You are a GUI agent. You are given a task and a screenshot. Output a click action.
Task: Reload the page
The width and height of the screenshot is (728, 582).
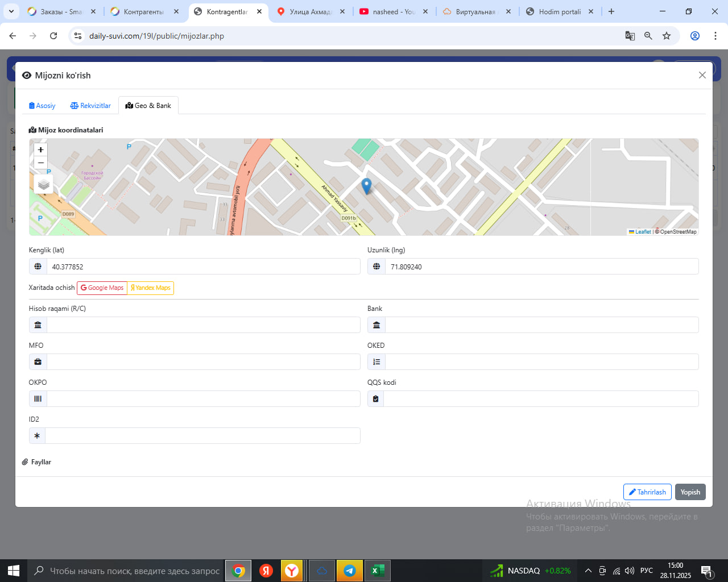pyautogui.click(x=53, y=36)
